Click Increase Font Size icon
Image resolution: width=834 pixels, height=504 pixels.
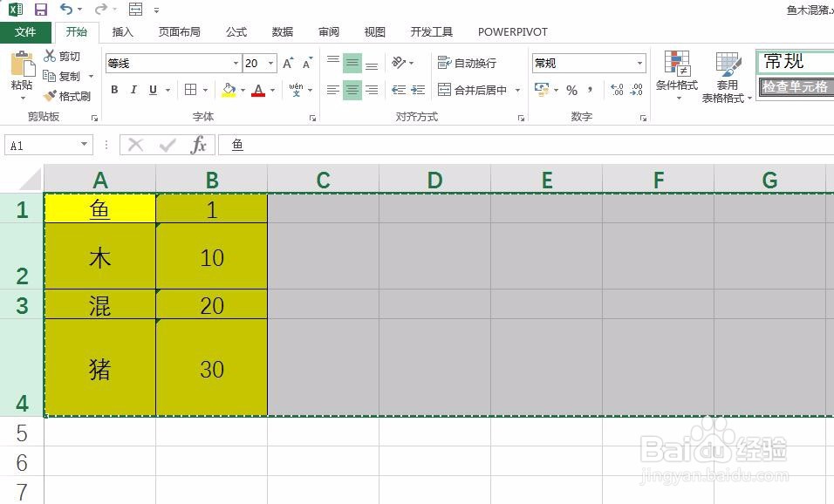288,64
